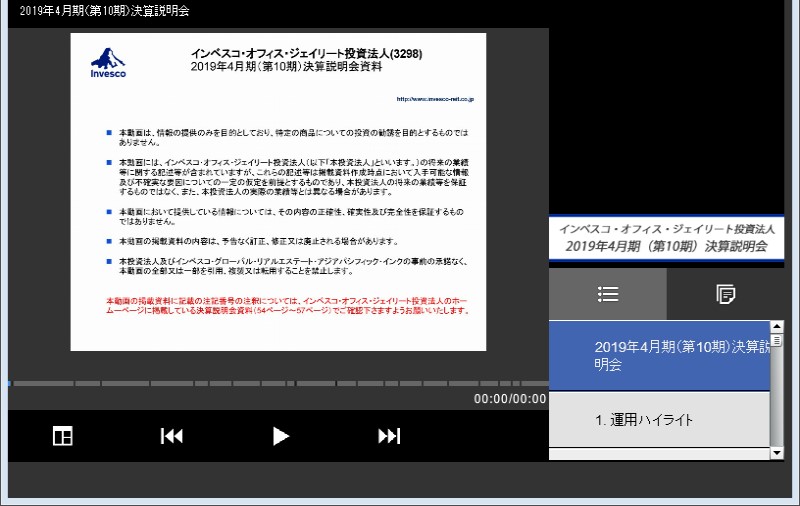Click the chapter list scroll down arrow
The image size is (800, 506).
[777, 452]
